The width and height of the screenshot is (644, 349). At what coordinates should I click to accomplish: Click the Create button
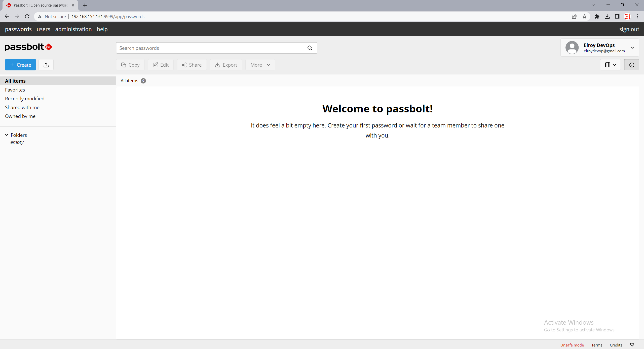coord(20,65)
